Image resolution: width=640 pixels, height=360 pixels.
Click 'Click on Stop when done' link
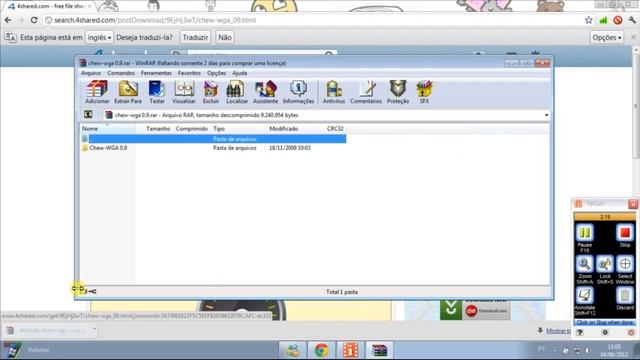pos(605,322)
